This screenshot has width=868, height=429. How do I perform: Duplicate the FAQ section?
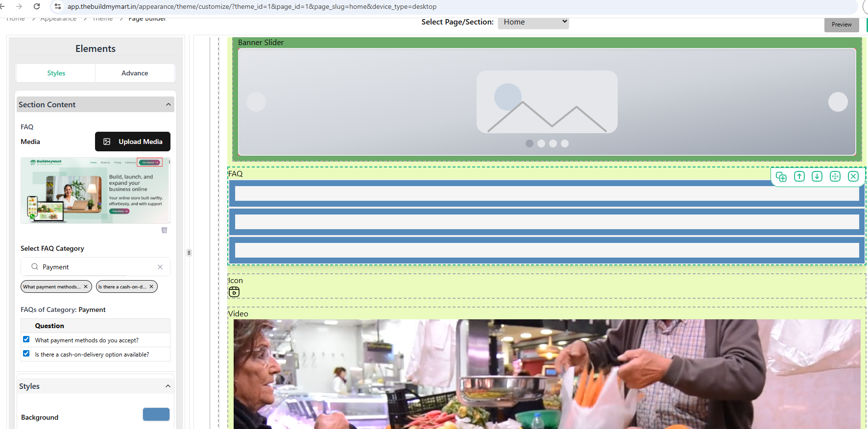(781, 176)
